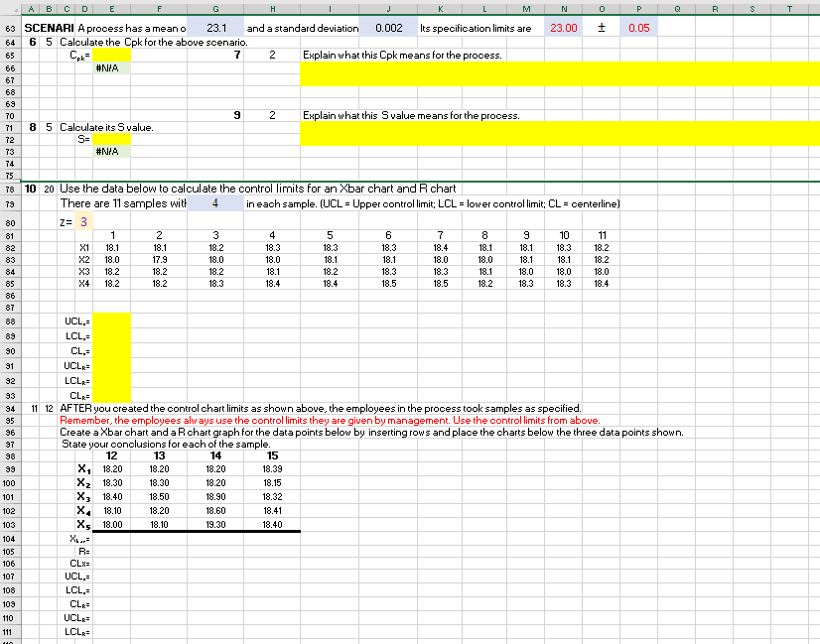The height and width of the screenshot is (644, 820).
Task: Select the #N/A cell below Cpk
Action: (110, 67)
